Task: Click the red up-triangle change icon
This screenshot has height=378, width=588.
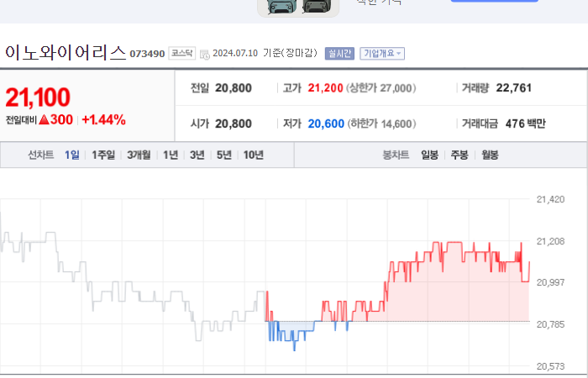Action: [x=44, y=119]
